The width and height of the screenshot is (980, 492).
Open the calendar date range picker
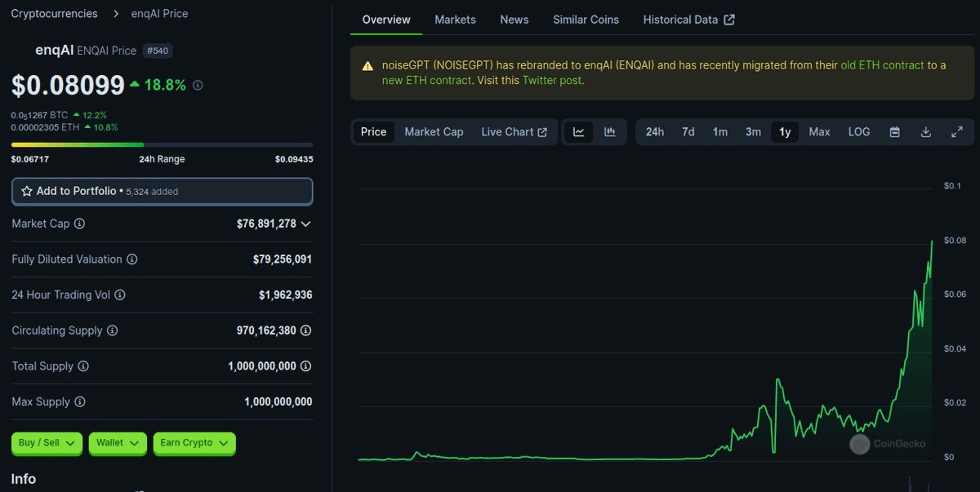coord(894,132)
